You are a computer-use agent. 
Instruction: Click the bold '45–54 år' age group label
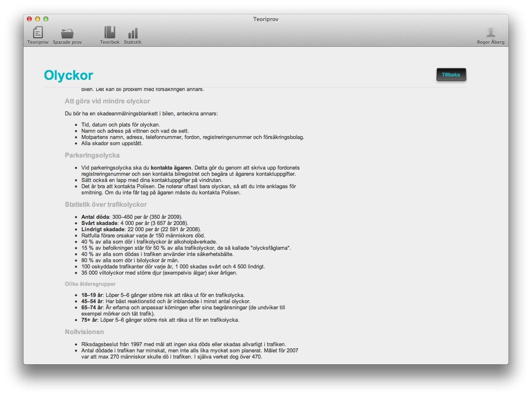[x=92, y=301]
